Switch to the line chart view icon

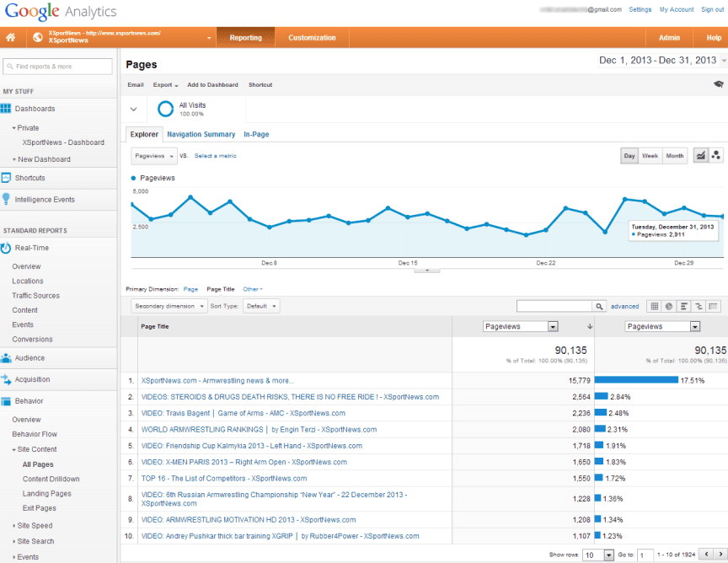[701, 156]
